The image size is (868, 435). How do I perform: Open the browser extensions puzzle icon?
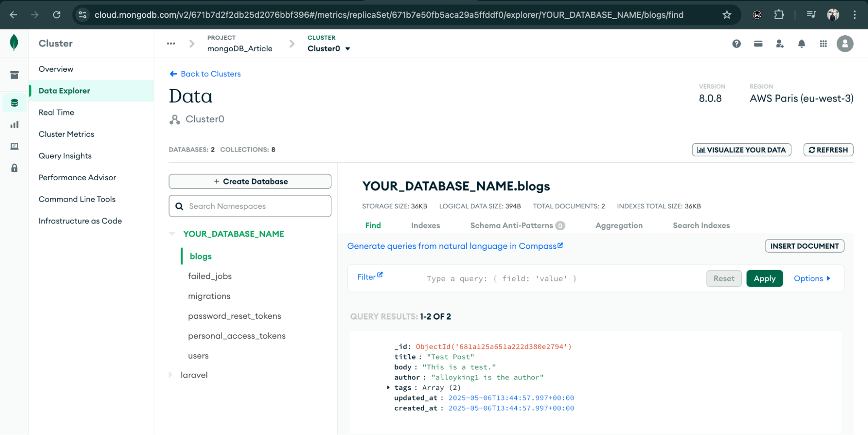(x=779, y=15)
